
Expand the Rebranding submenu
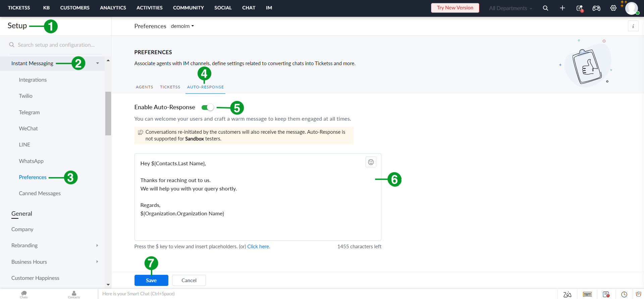97,246
